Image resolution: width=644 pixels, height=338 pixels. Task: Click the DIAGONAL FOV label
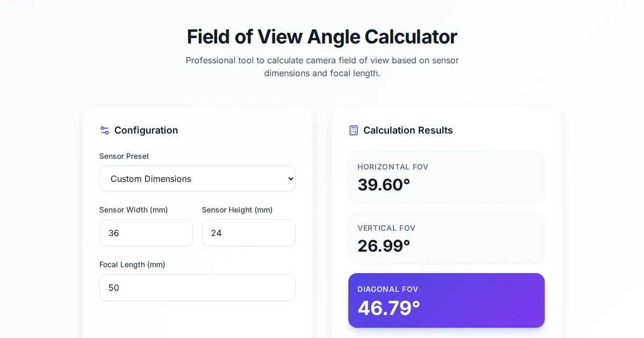387,289
